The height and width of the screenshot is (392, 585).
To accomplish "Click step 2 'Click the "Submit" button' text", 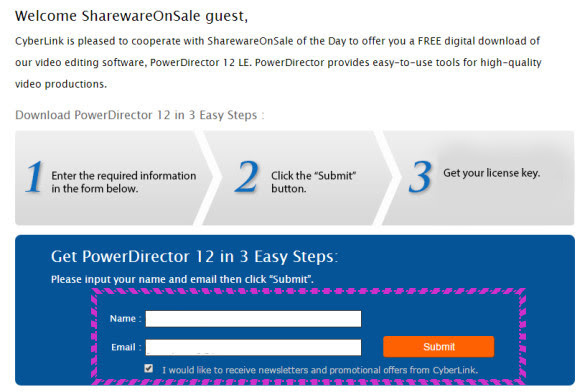I will tap(313, 182).
